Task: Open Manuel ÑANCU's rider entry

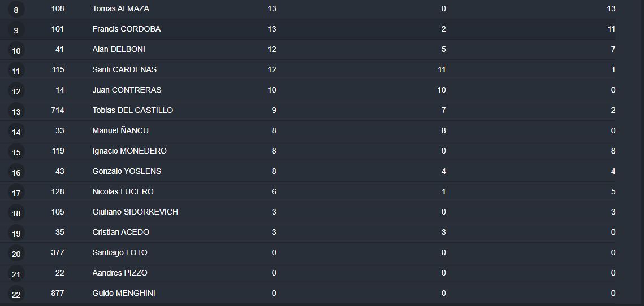Action: point(120,130)
